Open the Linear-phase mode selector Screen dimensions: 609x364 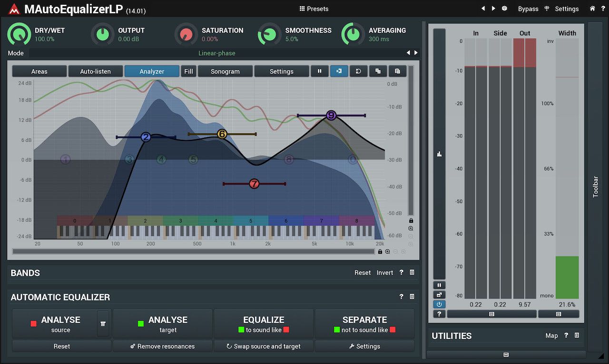[216, 53]
